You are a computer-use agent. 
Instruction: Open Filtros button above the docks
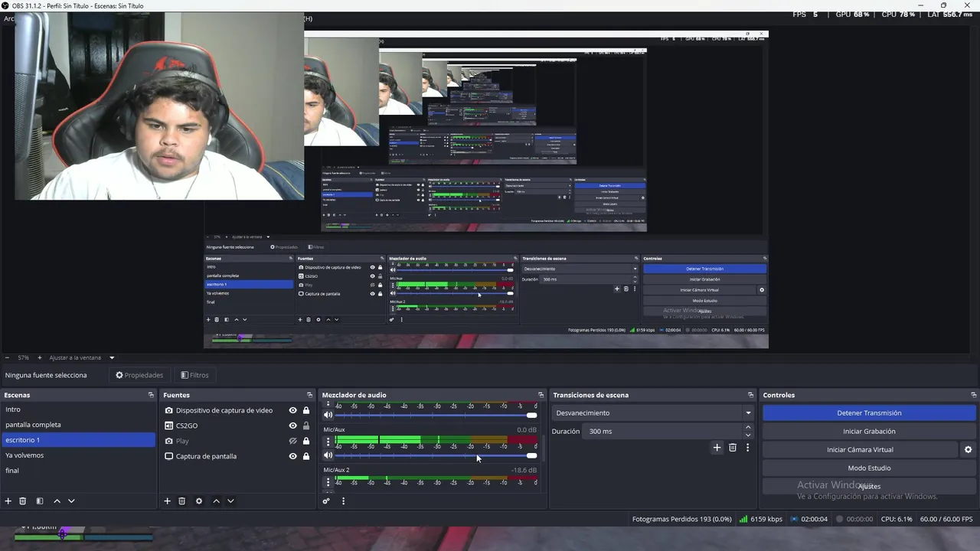point(194,375)
